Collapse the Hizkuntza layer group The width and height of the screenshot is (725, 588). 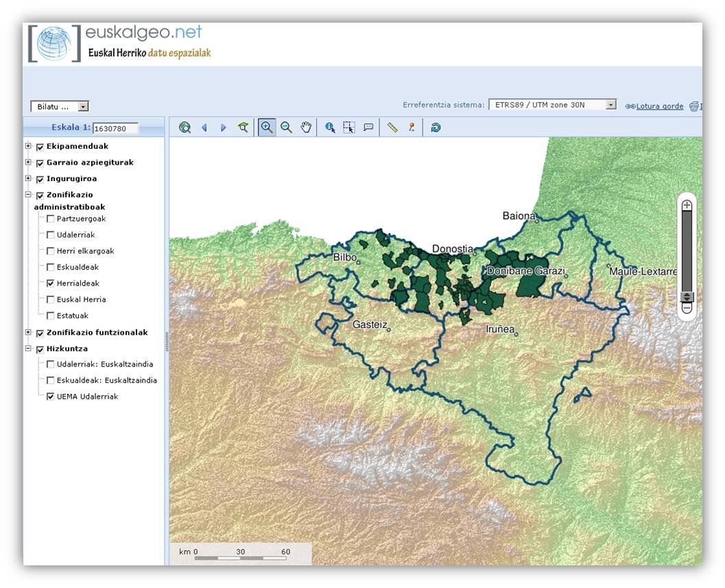point(28,349)
